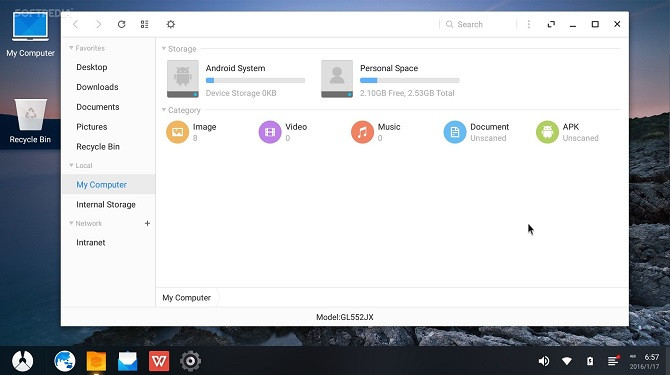Open the three-dot more options menu
The width and height of the screenshot is (670, 375).
pyautogui.click(x=529, y=24)
